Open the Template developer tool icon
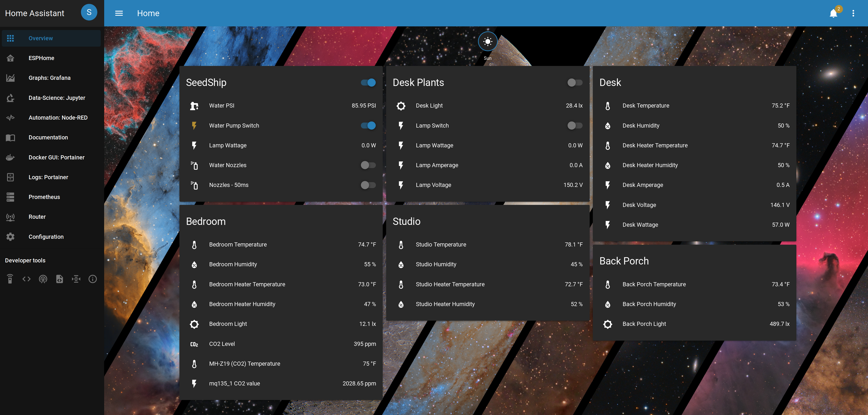Screen dimensions: 868x415 tap(60, 279)
